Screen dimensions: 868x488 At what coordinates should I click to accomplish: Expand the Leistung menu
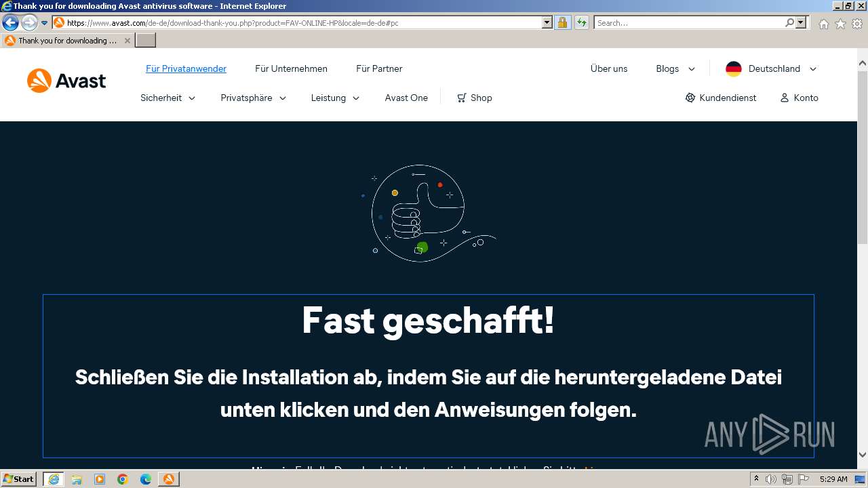tap(335, 98)
